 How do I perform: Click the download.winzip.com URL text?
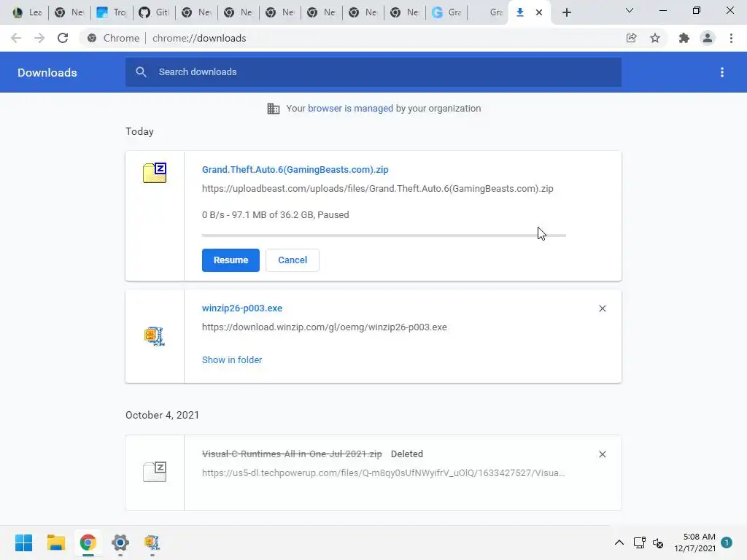point(325,327)
